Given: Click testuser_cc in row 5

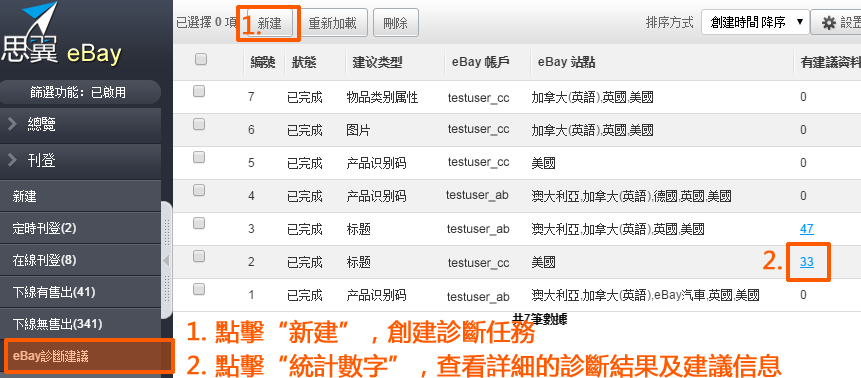Looking at the screenshot, I should coord(478,162).
